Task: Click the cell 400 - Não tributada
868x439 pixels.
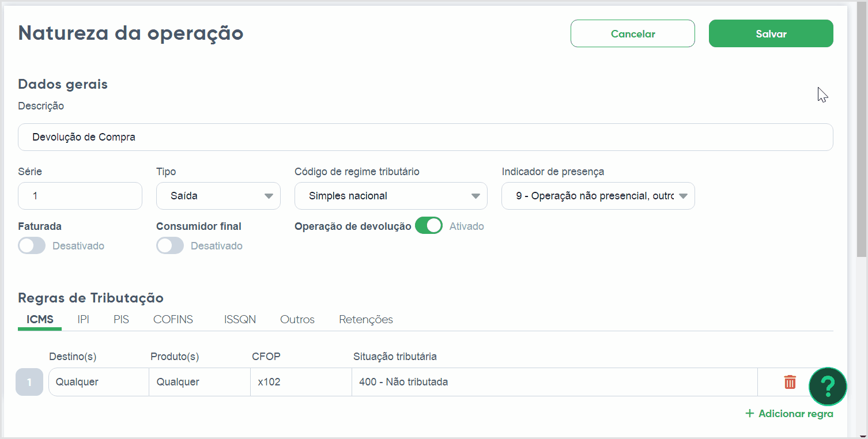Action: coord(554,382)
